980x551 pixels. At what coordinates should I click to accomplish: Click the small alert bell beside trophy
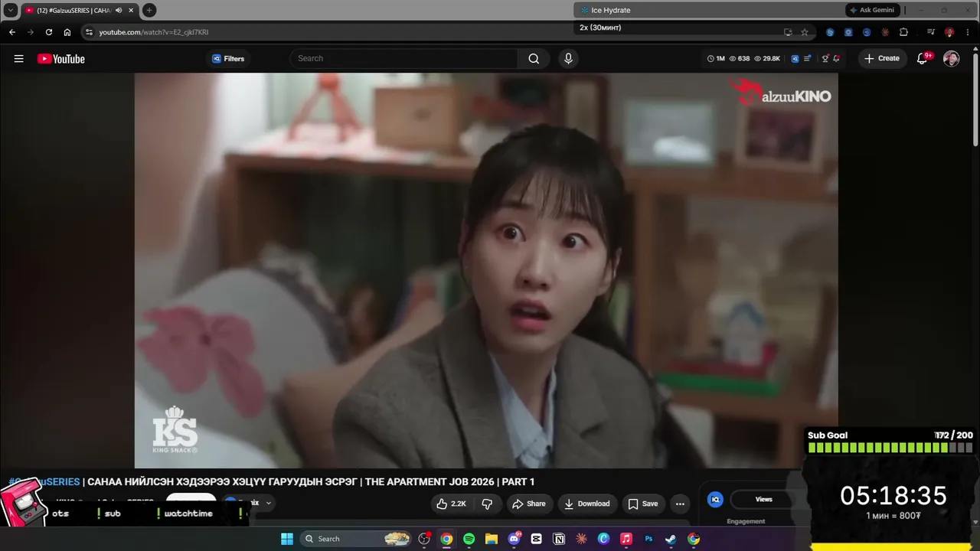click(836, 59)
